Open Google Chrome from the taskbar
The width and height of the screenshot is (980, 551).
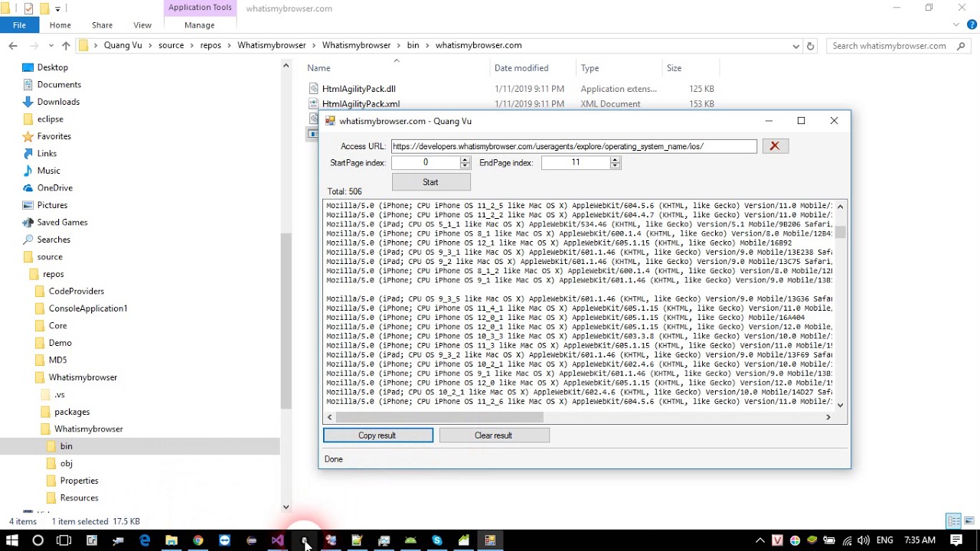click(x=198, y=540)
